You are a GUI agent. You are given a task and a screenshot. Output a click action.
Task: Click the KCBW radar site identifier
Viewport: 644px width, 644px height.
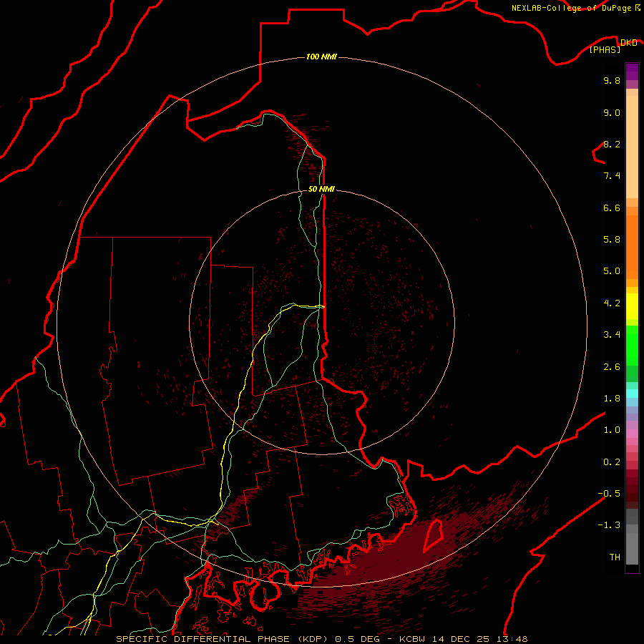[x=412, y=639]
